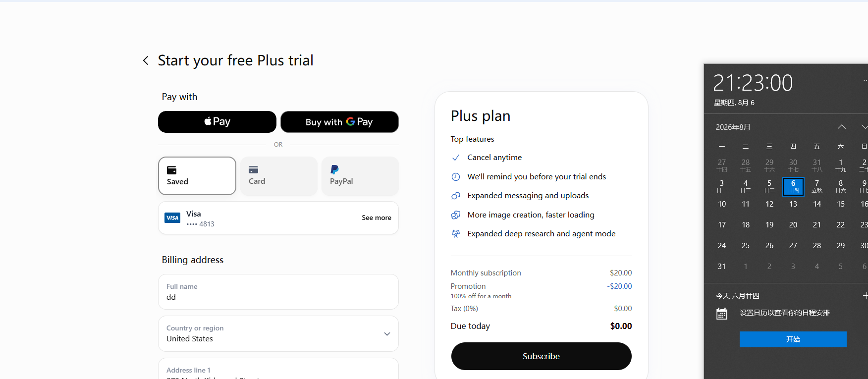The image size is (868, 379).
Task: Click the blue 开始 button
Action: [793, 339]
